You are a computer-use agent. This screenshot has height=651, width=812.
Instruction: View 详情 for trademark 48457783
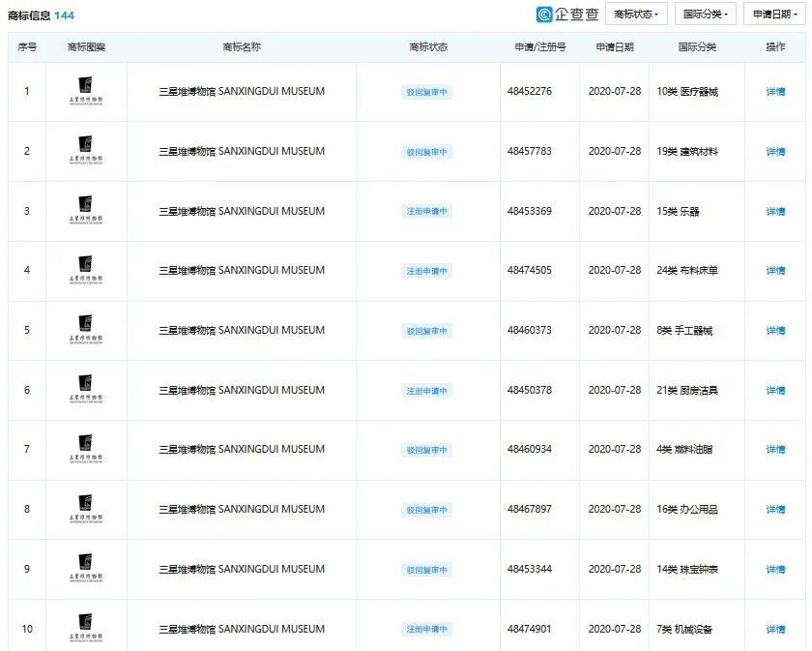point(775,151)
